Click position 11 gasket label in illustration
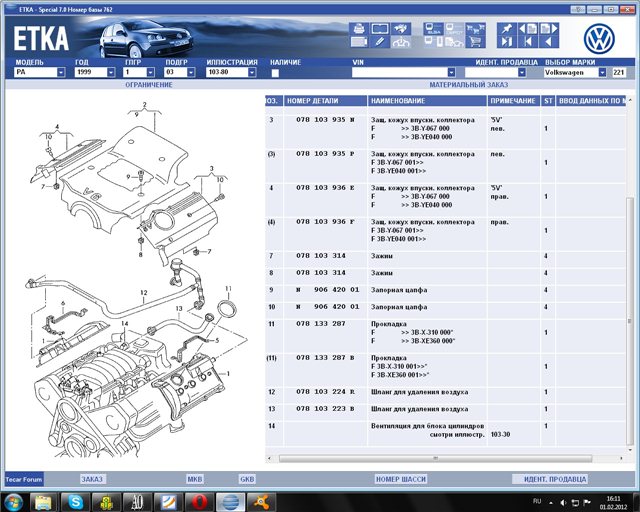 pyautogui.click(x=228, y=289)
